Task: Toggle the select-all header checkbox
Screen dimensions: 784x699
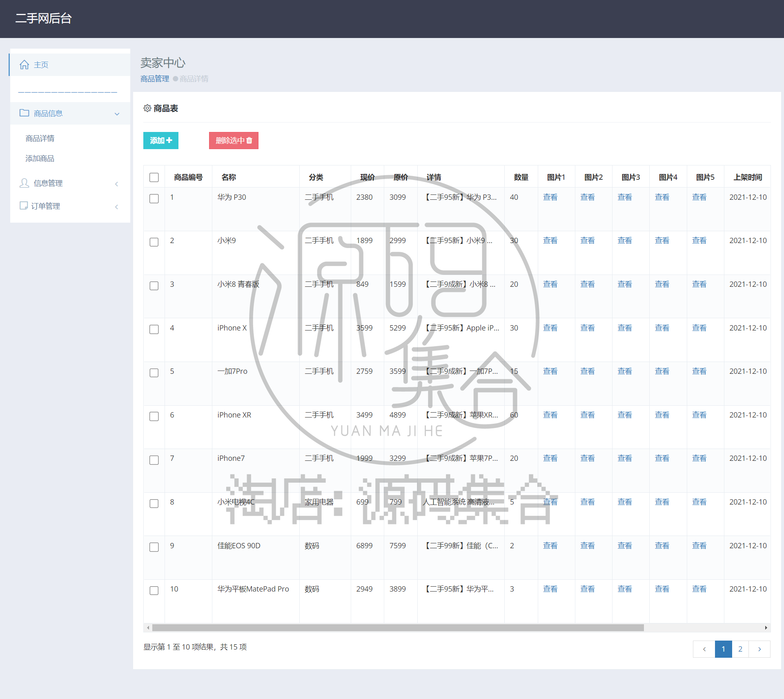Action: (x=154, y=177)
